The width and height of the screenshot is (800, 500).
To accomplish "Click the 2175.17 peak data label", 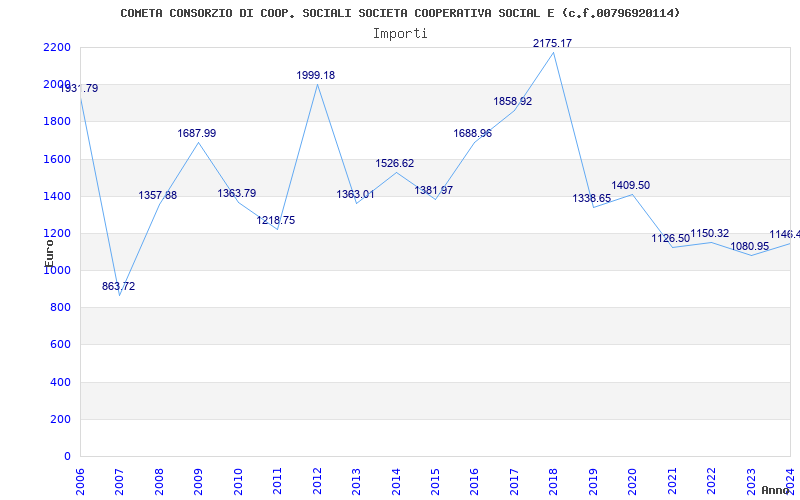I will click(552, 43).
